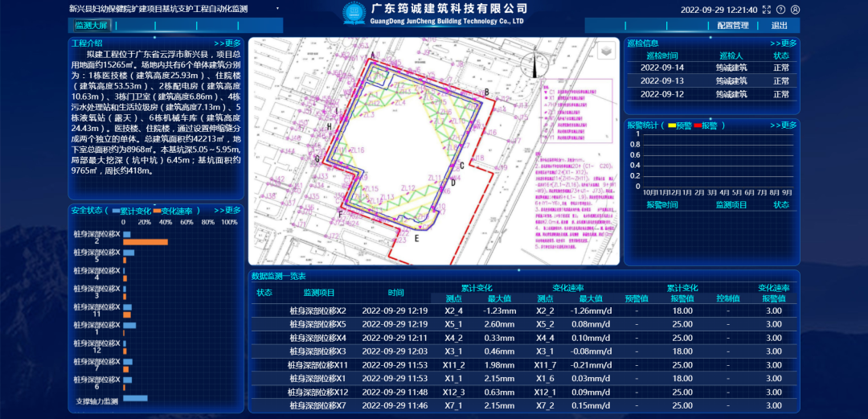Image resolution: width=868 pixels, height=419 pixels.
Task: Select inspection row dated 2022-09-12
Action: tap(712, 94)
